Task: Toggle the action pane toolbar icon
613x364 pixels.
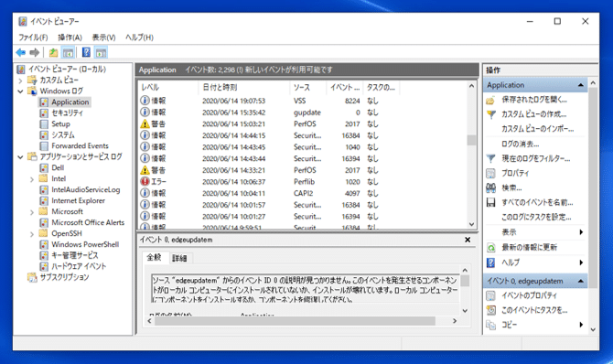Action: click(101, 52)
